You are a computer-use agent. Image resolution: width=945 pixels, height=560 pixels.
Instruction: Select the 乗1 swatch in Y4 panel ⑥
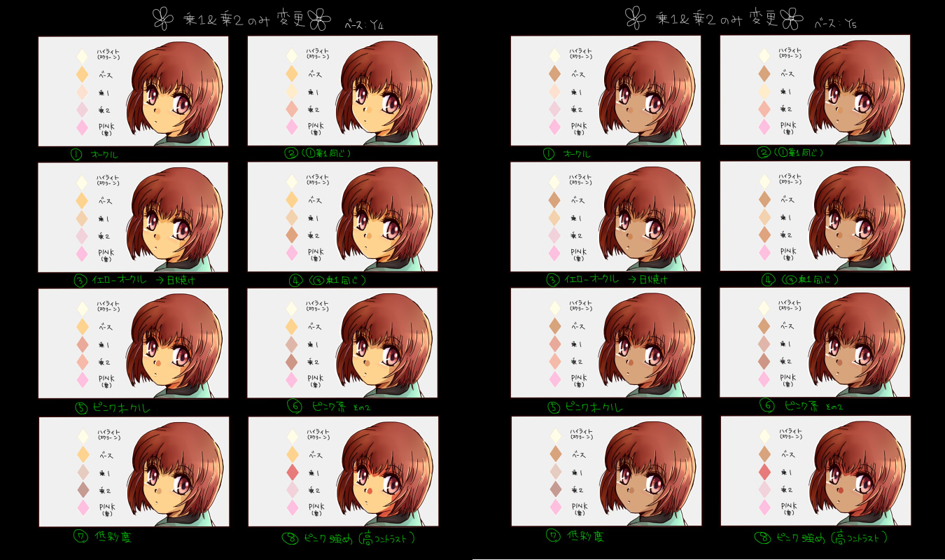[292, 344]
